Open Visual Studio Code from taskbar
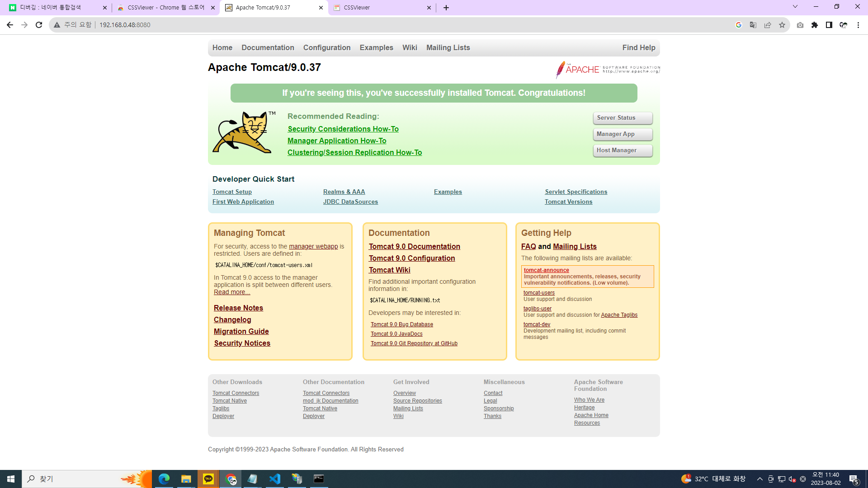Viewport: 868px width, 488px height. point(275,479)
